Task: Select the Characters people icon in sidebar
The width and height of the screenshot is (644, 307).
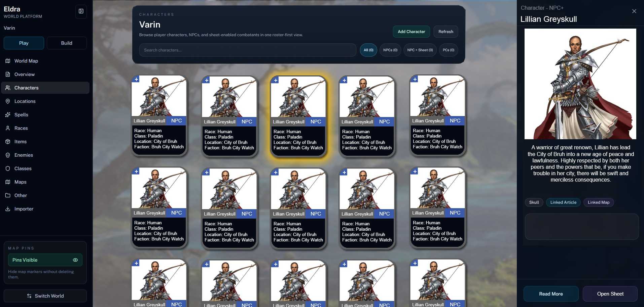Action: click(x=8, y=88)
